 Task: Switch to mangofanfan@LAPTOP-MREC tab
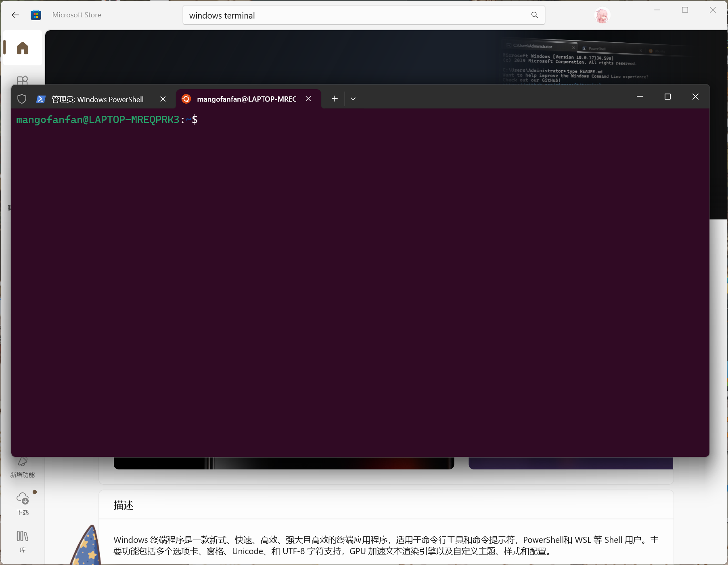coord(247,99)
